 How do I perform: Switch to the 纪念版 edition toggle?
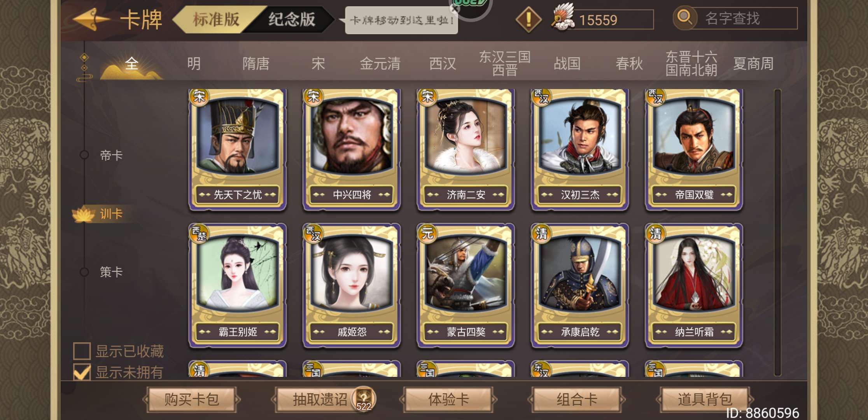pyautogui.click(x=292, y=19)
